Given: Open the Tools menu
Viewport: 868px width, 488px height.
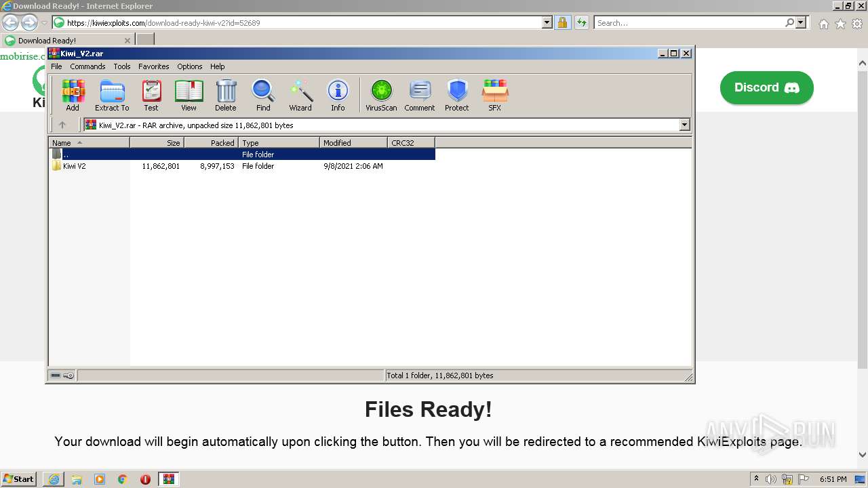Looking at the screenshot, I should pyautogui.click(x=122, y=66).
